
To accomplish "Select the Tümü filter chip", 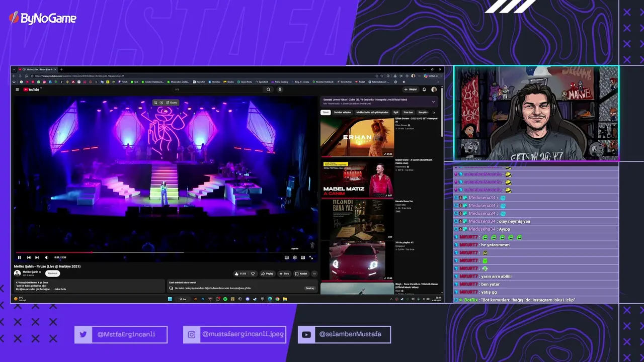I will 326,113.
